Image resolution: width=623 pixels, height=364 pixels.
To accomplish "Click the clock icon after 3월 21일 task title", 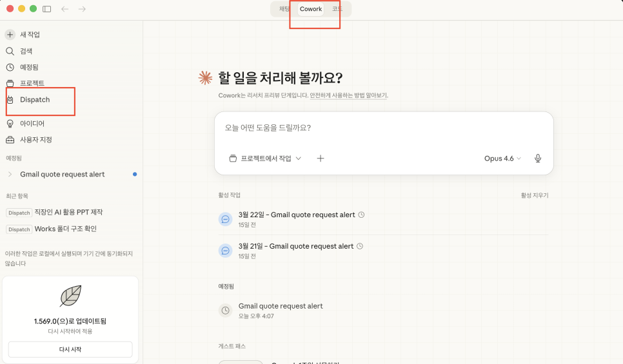I will 360,246.
